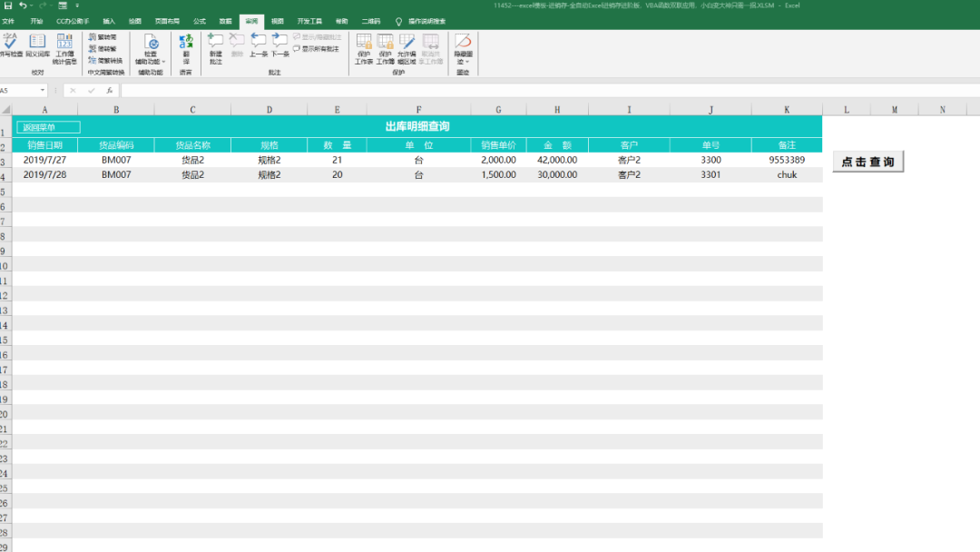Switch to the Insert (插入) tab
Image resolution: width=980 pixels, height=552 pixels.
[109, 21]
